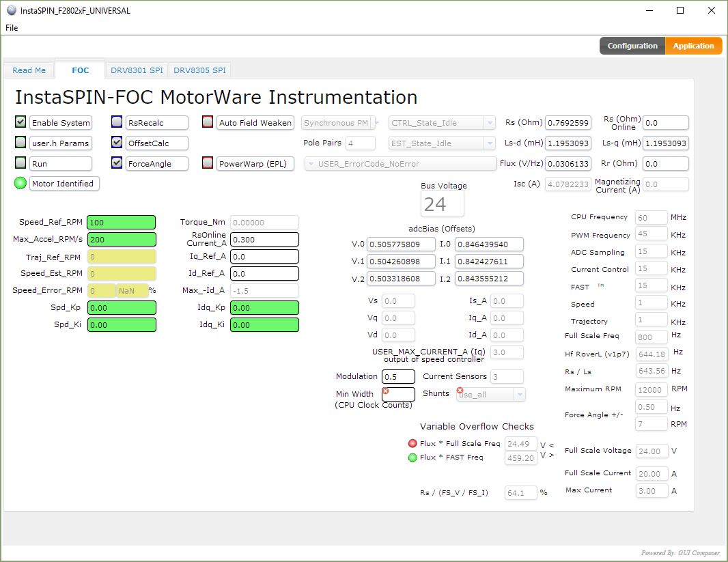Click the red Flux * Full Scale Freq indicator
Image resolution: width=728 pixels, height=562 pixels.
(412, 443)
